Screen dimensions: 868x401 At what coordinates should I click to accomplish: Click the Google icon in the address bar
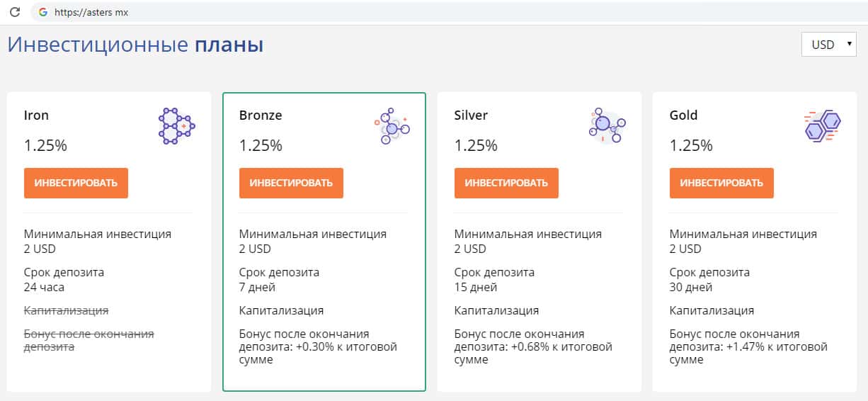click(43, 12)
